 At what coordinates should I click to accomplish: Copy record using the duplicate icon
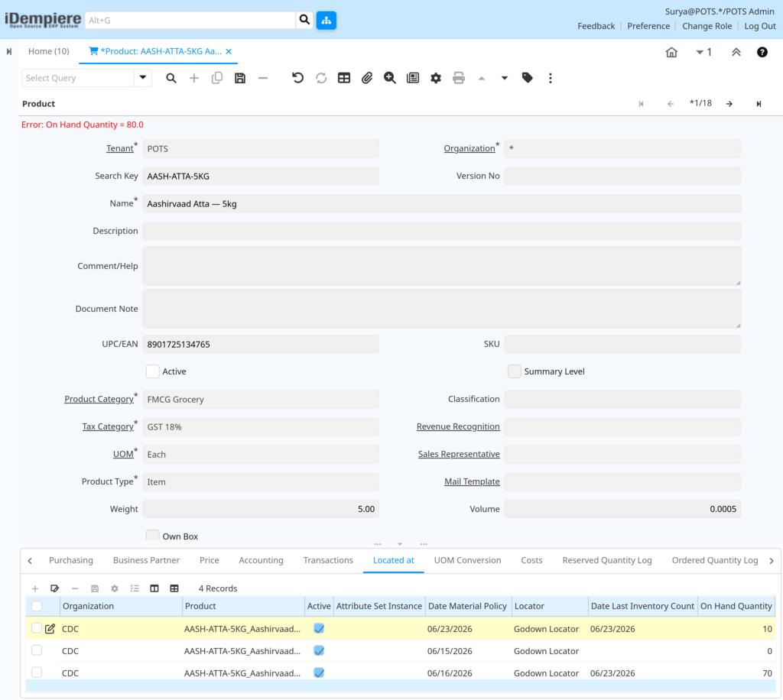click(216, 78)
